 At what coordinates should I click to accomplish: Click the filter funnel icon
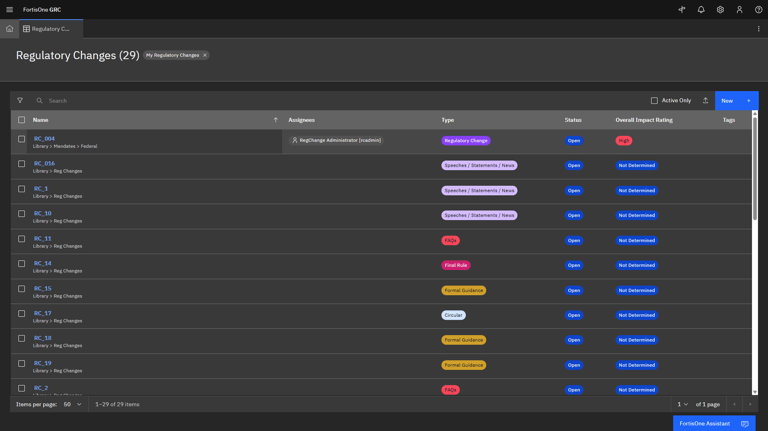coord(20,101)
